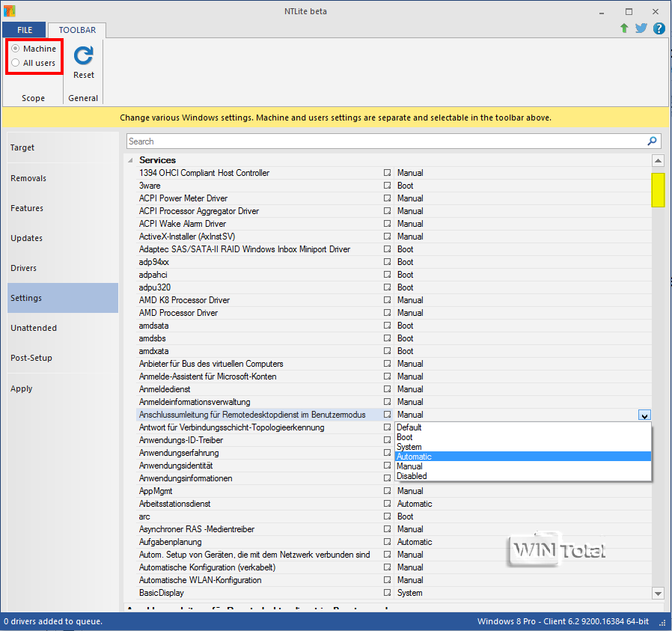Screen dimensions: 672x631
Task: Select the Machine scope radio button
Action: [16, 49]
